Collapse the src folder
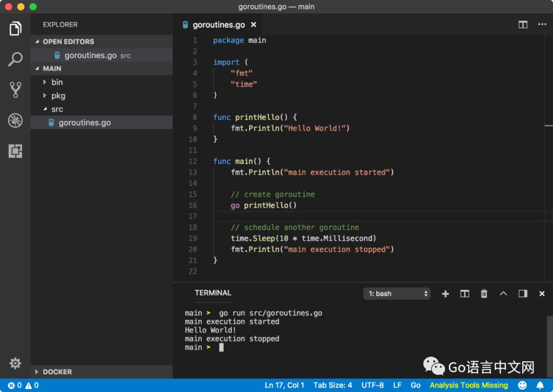Screen dimensions: 553x392 [101, 110]
